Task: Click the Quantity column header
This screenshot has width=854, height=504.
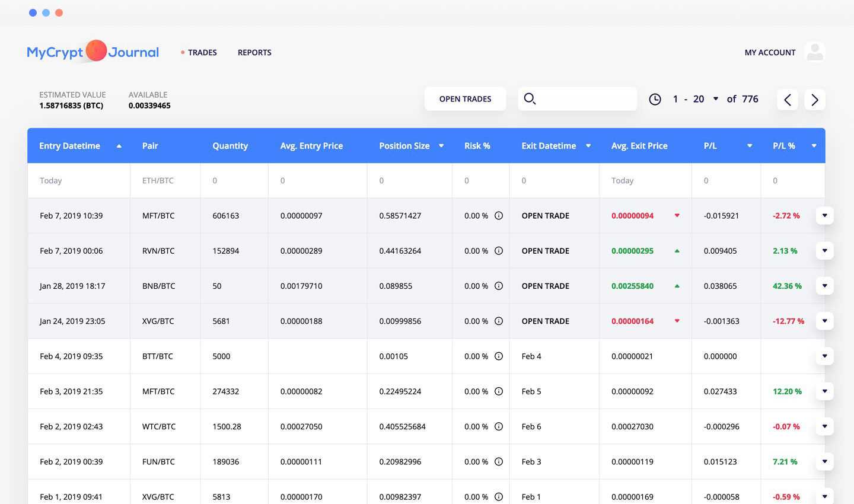Action: [230, 146]
